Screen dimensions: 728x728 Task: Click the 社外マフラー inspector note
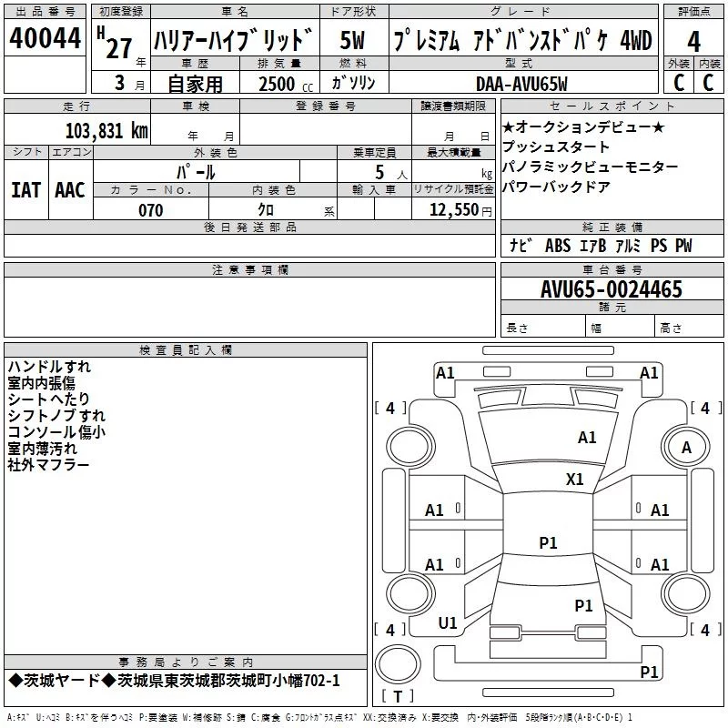pos(48,465)
